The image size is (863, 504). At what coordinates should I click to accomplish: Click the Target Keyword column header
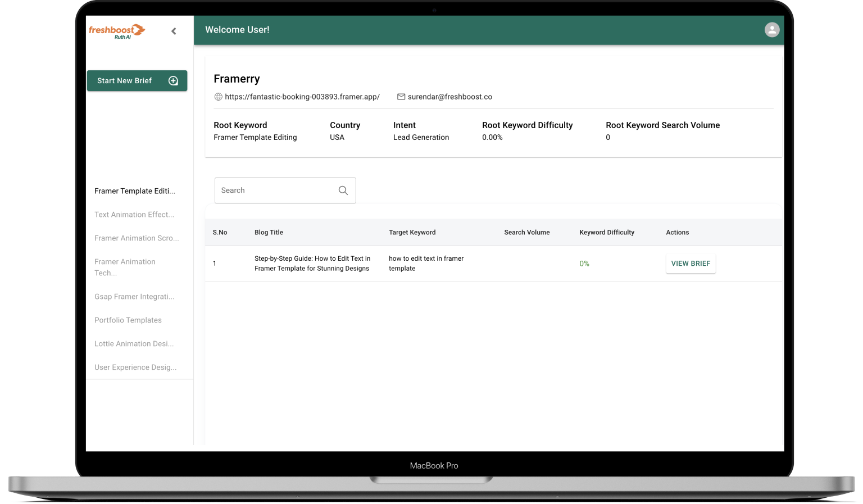tap(412, 233)
